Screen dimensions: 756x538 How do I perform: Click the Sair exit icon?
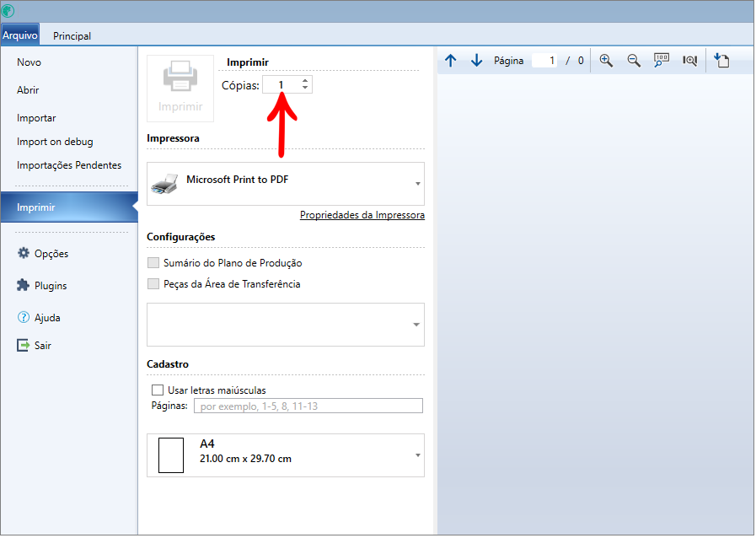23,346
